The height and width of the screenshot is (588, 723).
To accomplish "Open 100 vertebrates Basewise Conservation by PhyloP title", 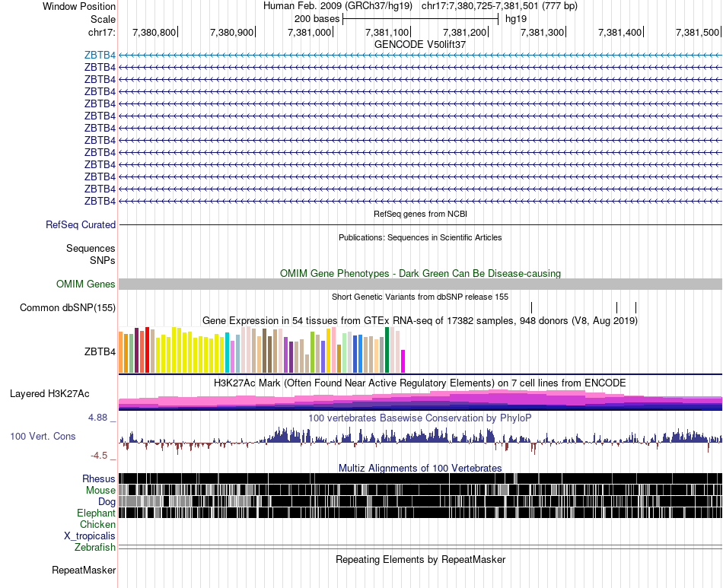I will [x=420, y=418].
